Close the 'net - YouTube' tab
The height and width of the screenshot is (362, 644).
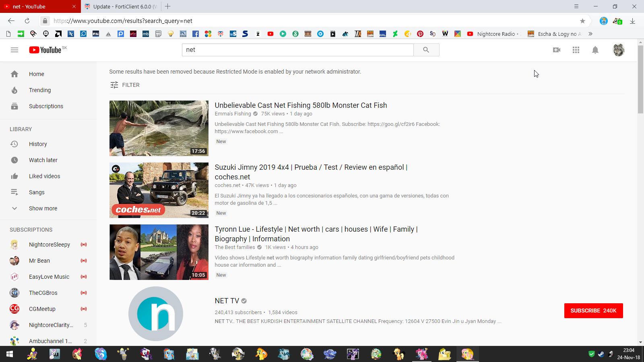click(x=74, y=6)
